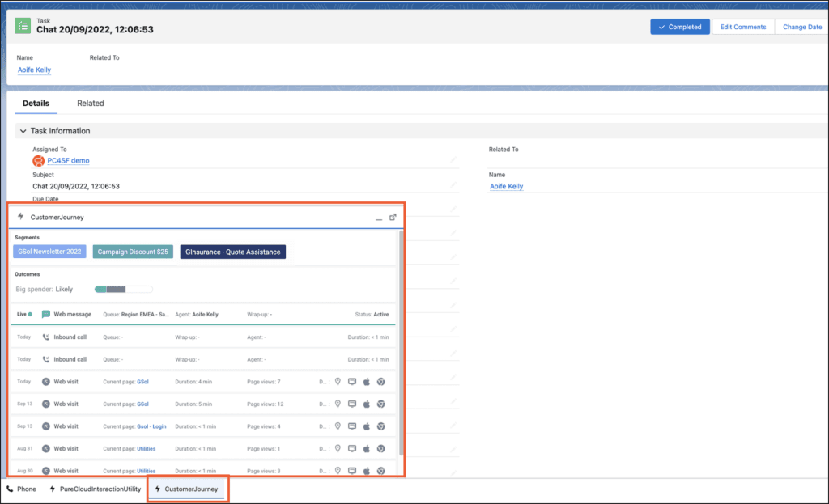Image resolution: width=829 pixels, height=504 pixels.
Task: Click the PC4SF demo avatar image
Action: (x=37, y=161)
